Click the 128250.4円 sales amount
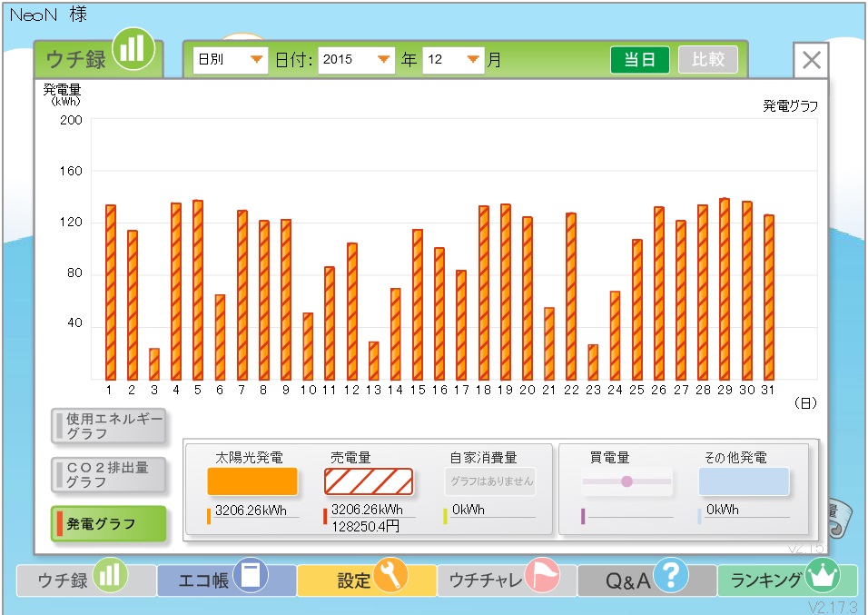Screen dimensions: 868x615 365,526
